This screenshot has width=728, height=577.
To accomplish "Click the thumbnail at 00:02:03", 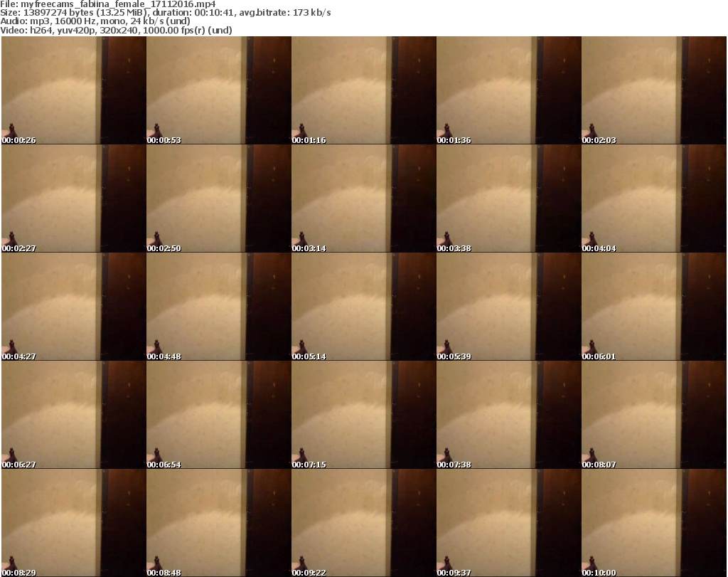I will 654,90.
